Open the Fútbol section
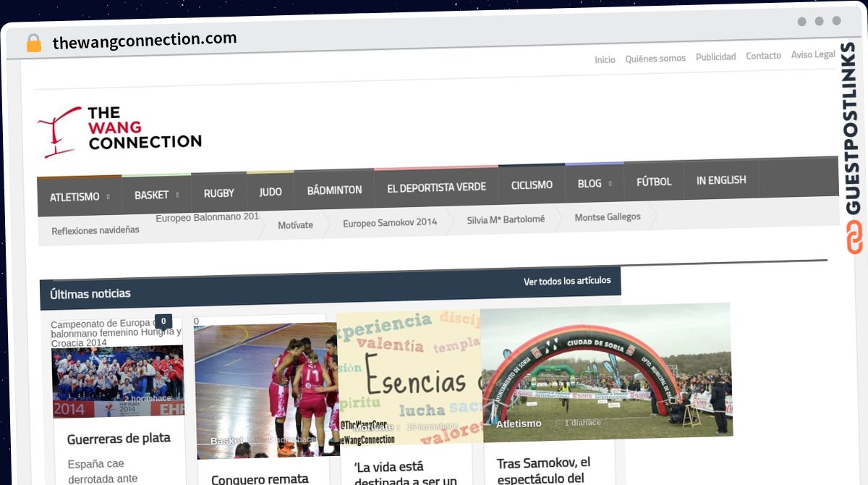Image resolution: width=868 pixels, height=485 pixels. click(x=654, y=182)
